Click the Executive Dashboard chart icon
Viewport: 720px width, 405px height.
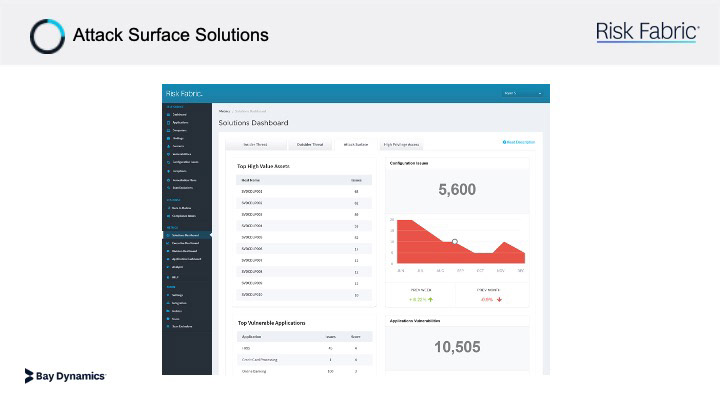pyautogui.click(x=168, y=243)
